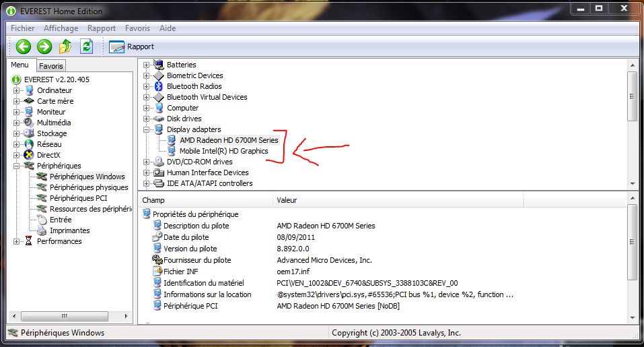This screenshot has height=347, width=644.
Task: Expand the Moniteur tree node
Action: 16,112
